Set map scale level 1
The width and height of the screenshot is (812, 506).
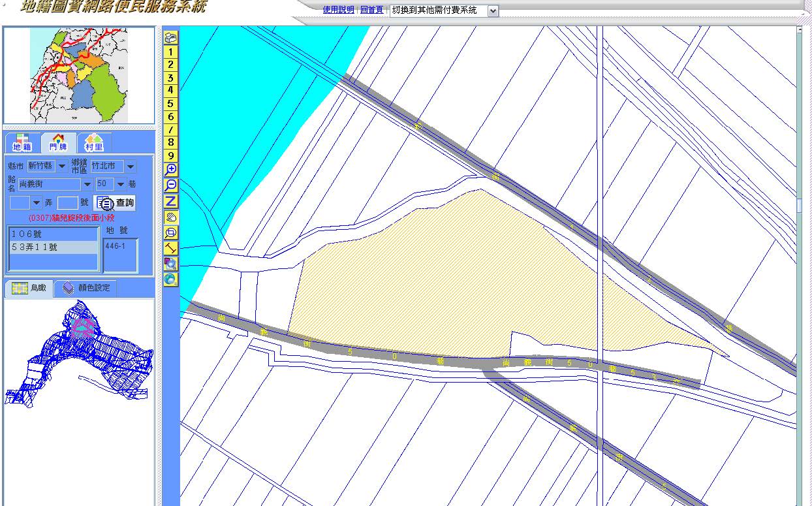[170, 52]
